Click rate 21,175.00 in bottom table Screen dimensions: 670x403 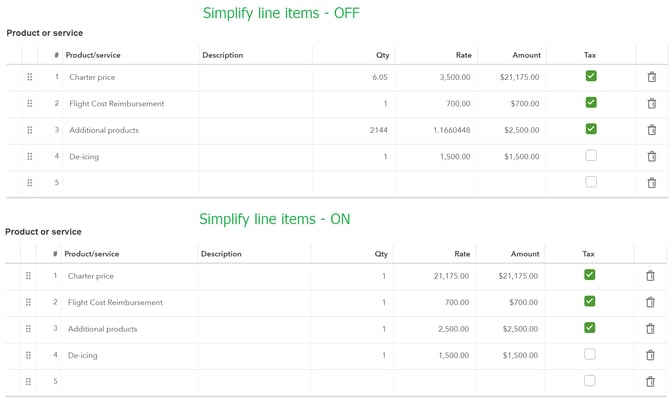click(x=437, y=276)
